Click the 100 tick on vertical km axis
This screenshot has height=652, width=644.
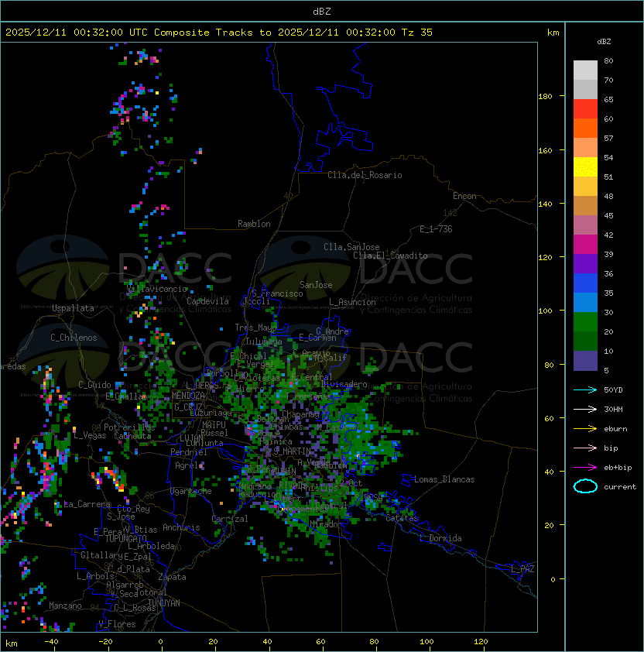coord(545,311)
